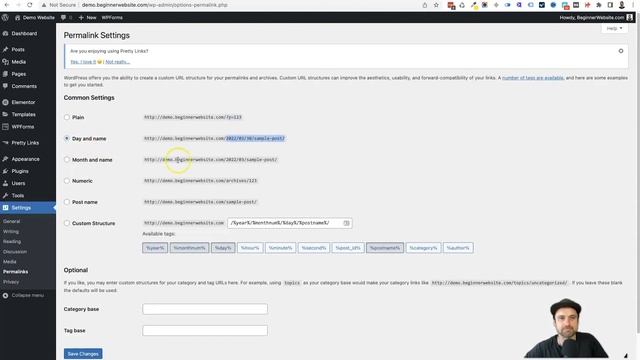
Task: Click the user avatar in admin bar
Action: point(630,18)
